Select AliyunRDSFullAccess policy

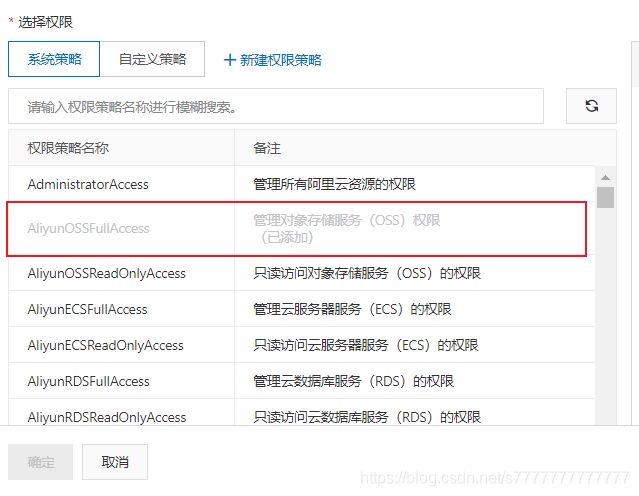[x=88, y=381]
